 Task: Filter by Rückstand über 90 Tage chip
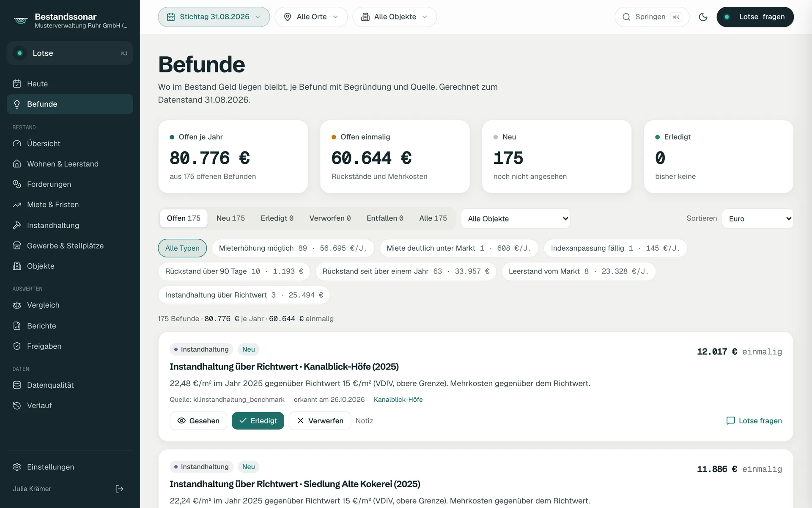pyautogui.click(x=234, y=271)
